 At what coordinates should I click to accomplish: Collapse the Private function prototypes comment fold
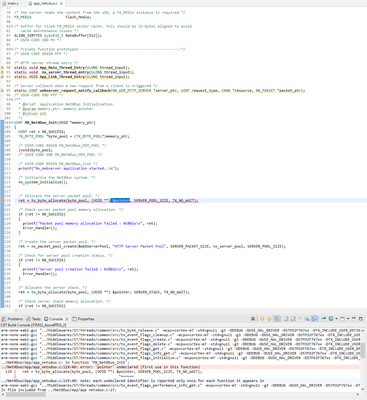tap(12, 49)
